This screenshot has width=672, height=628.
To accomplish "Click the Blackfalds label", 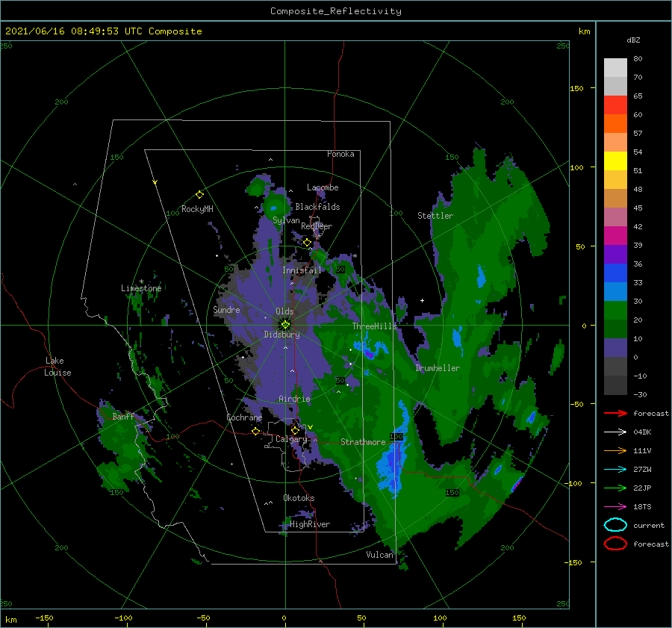I will tap(317, 207).
